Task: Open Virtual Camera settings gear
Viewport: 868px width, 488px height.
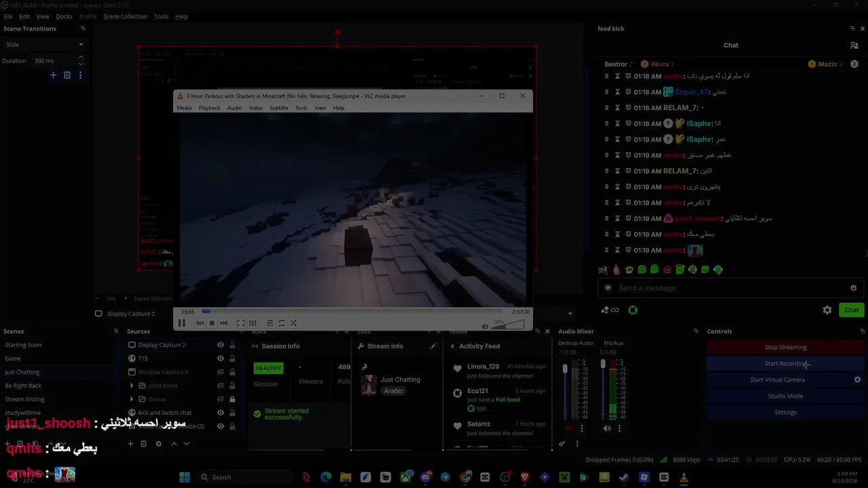Action: coord(857,380)
